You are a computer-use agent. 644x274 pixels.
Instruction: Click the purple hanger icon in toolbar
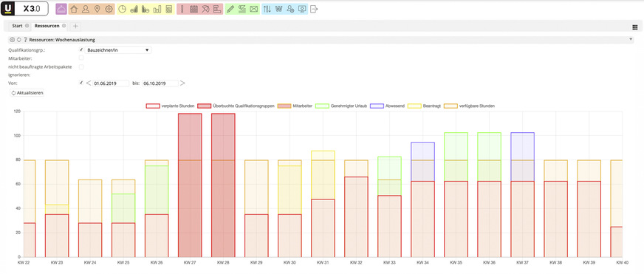[61, 9]
